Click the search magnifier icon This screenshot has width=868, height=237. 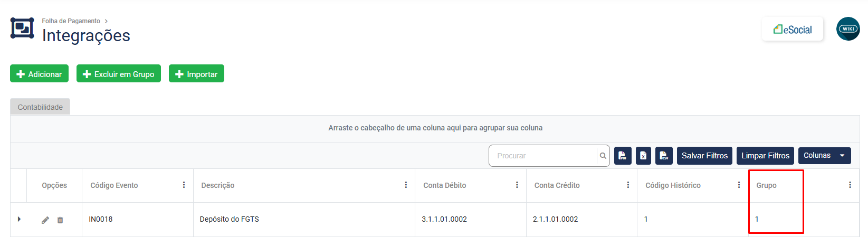[x=603, y=156]
